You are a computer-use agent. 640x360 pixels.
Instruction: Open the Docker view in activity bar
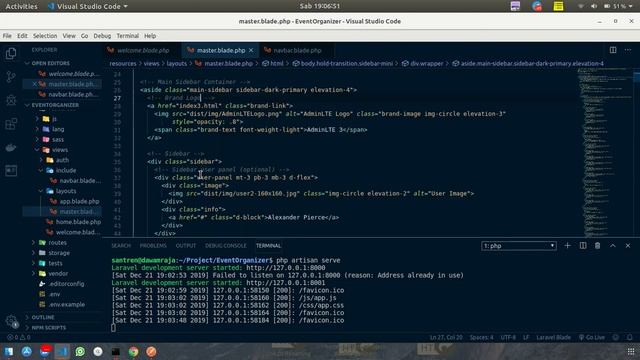click(11, 147)
